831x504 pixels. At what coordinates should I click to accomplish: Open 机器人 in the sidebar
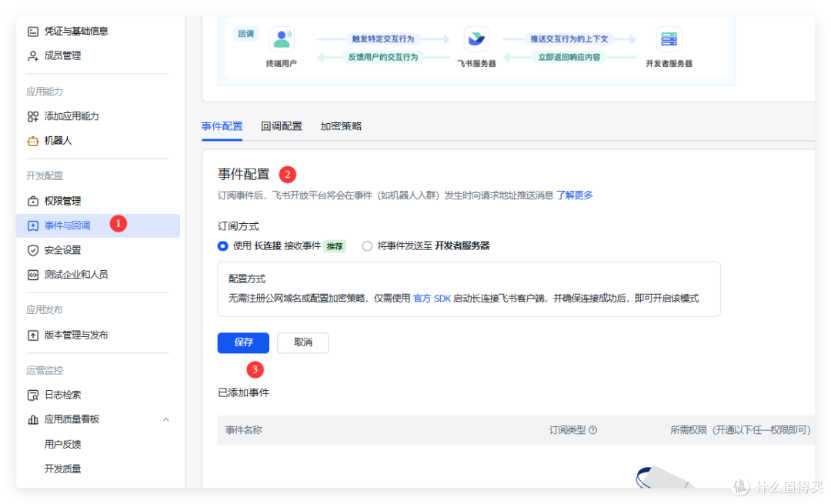(x=58, y=141)
